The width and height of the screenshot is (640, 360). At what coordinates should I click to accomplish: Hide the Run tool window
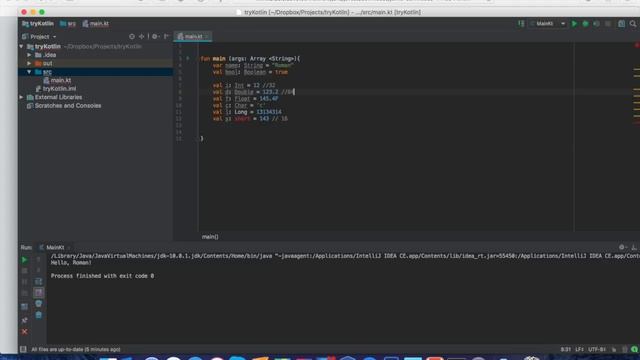pos(633,247)
